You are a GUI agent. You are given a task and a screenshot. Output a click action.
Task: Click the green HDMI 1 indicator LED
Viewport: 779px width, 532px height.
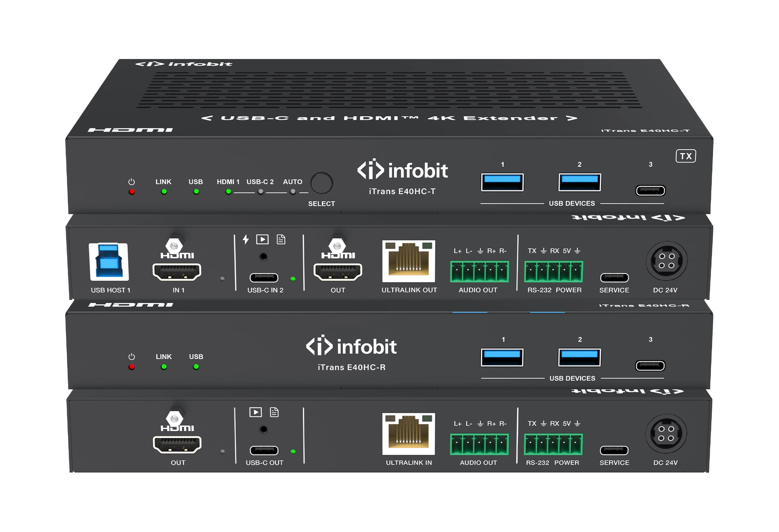click(228, 192)
